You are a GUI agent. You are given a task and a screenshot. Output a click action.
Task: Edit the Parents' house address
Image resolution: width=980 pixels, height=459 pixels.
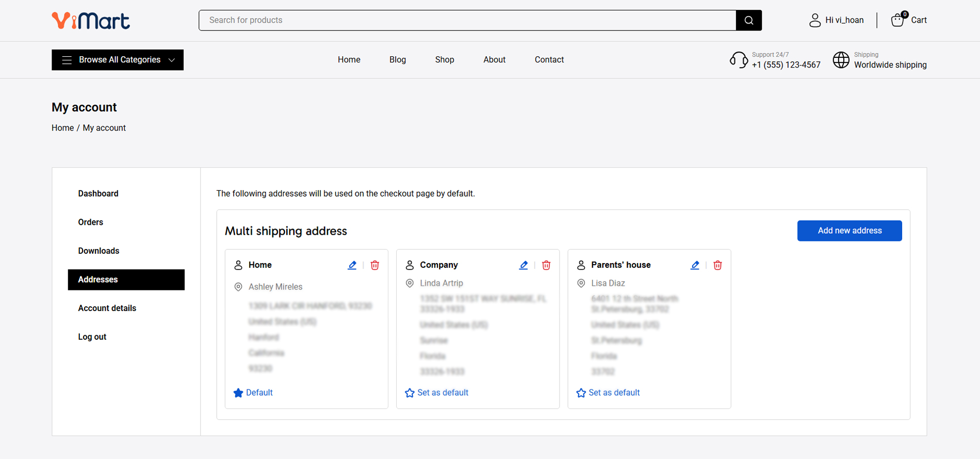695,265
